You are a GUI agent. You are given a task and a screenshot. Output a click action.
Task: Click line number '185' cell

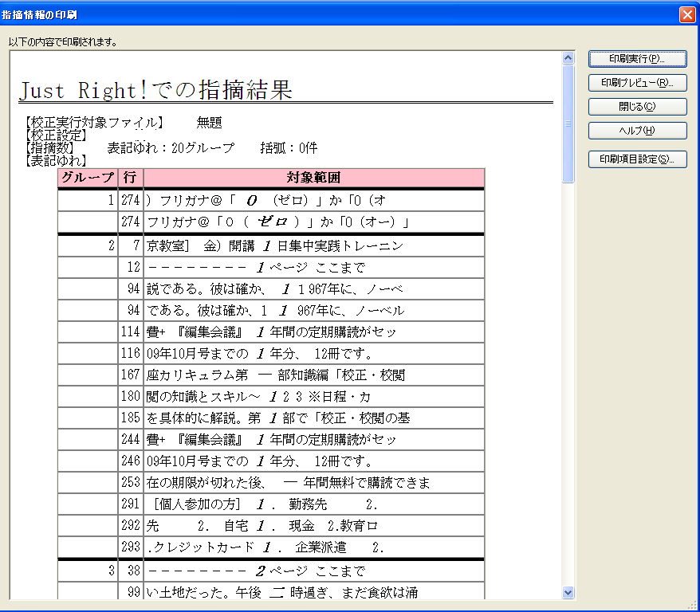[x=131, y=418]
